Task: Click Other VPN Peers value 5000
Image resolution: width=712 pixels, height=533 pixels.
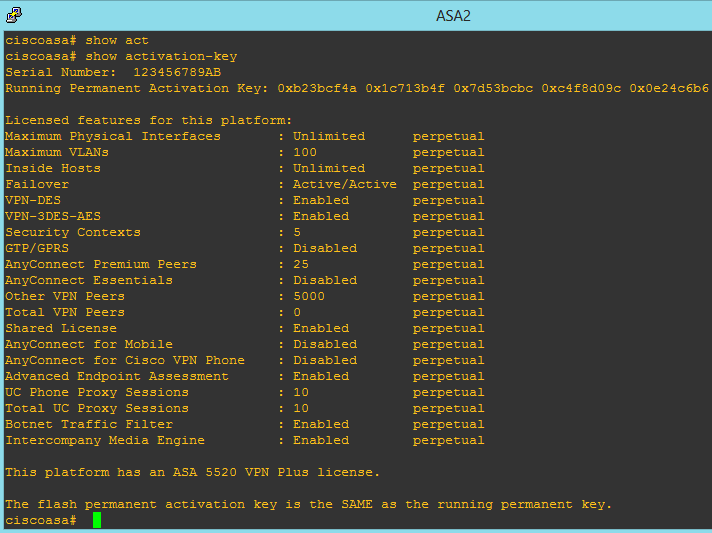Action: pyautogui.click(x=309, y=296)
